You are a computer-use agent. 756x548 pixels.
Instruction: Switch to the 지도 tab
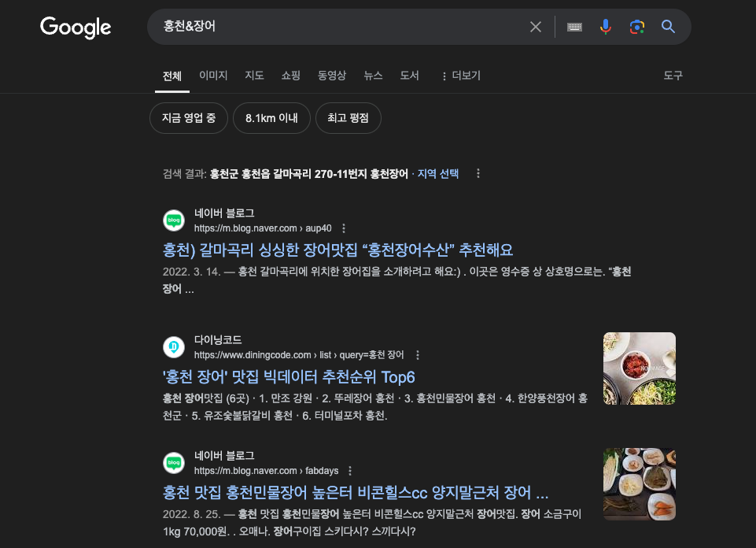(255, 76)
